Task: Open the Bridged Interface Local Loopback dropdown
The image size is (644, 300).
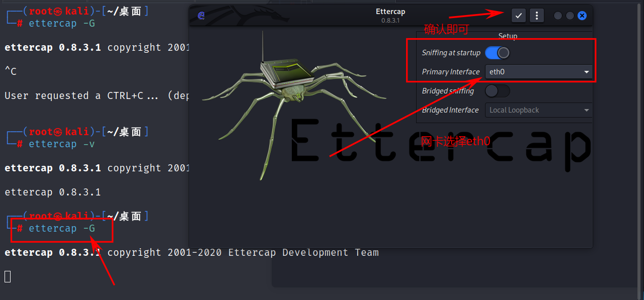Action: point(538,110)
